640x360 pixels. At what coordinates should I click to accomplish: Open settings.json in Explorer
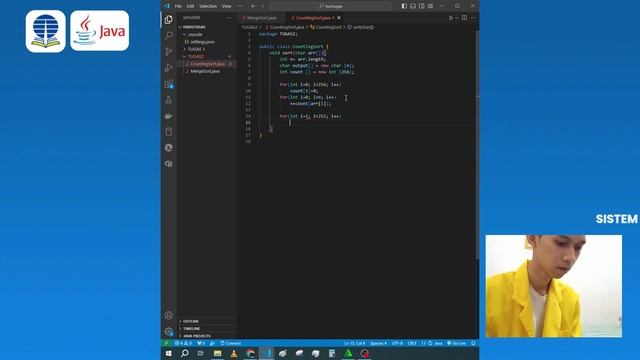pyautogui.click(x=202, y=42)
